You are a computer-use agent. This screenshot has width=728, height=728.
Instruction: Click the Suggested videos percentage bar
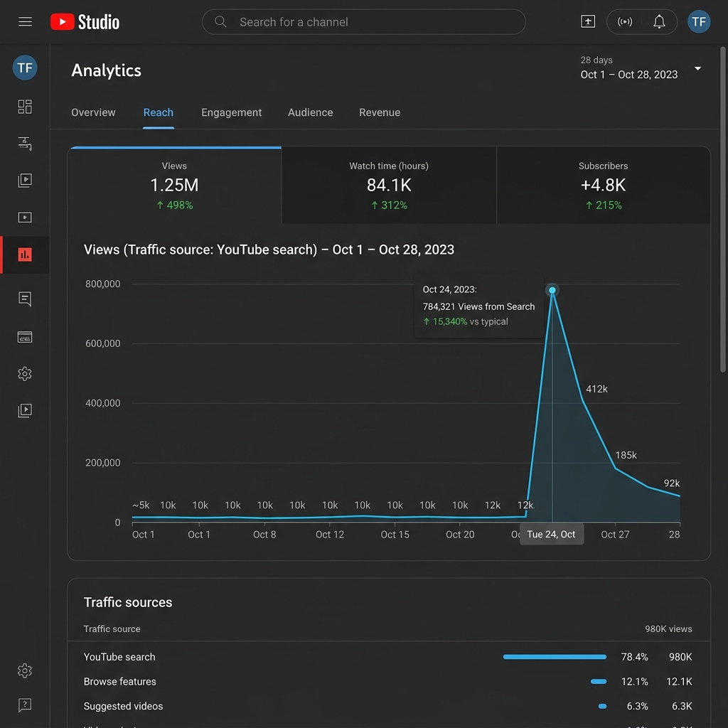click(x=603, y=706)
